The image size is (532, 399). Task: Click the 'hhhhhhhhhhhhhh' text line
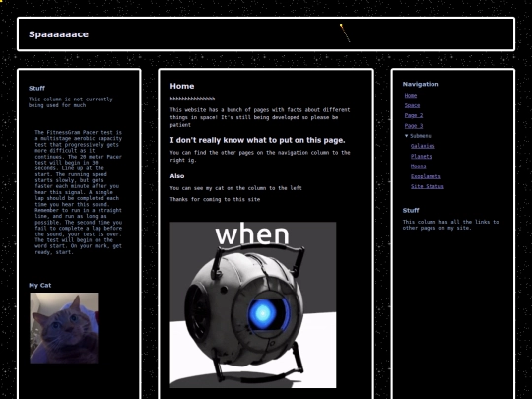click(x=192, y=99)
